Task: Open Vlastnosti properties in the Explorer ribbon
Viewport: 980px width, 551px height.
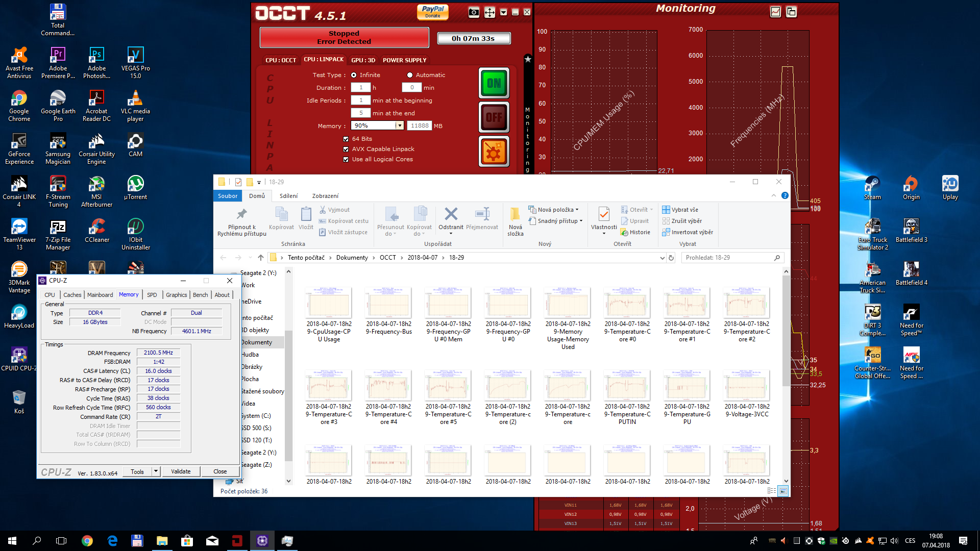Action: pos(603,215)
